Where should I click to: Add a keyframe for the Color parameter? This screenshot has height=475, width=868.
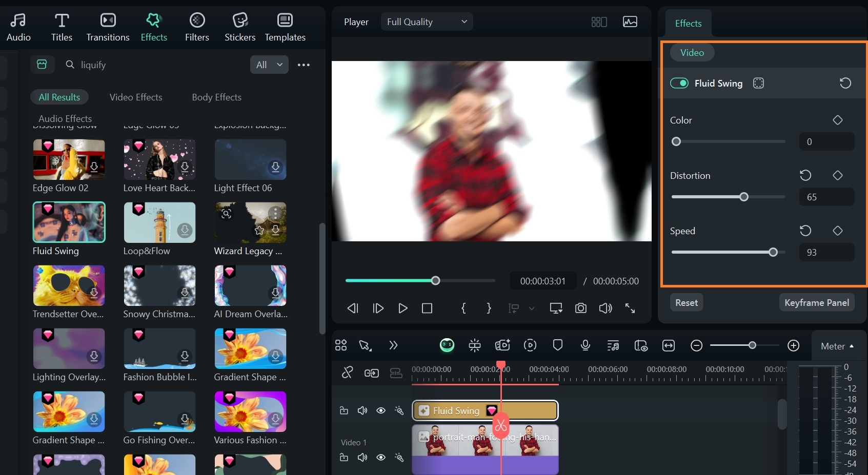pyautogui.click(x=838, y=120)
